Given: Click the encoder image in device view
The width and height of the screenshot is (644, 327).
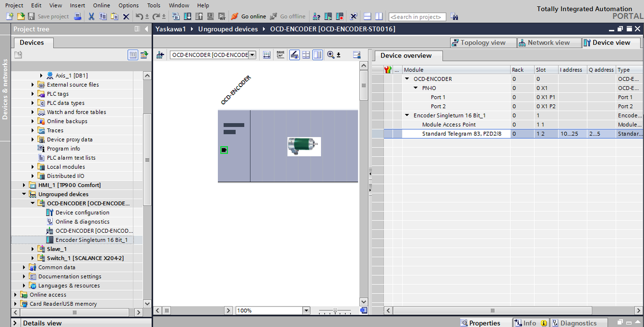Looking at the screenshot, I should (304, 146).
